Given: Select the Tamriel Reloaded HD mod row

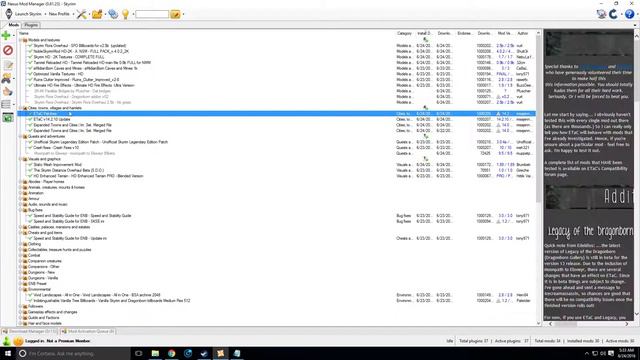Looking at the screenshot, I should (276, 63).
